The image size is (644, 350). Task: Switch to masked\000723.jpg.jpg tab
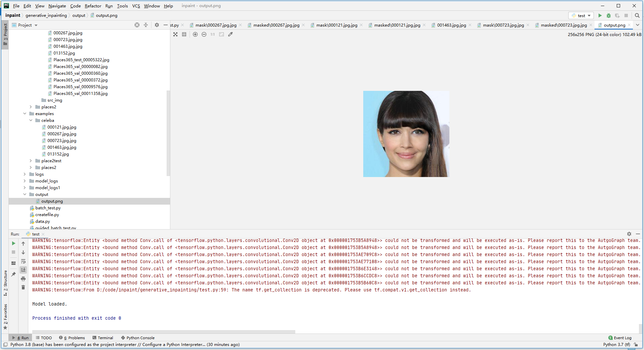point(564,25)
